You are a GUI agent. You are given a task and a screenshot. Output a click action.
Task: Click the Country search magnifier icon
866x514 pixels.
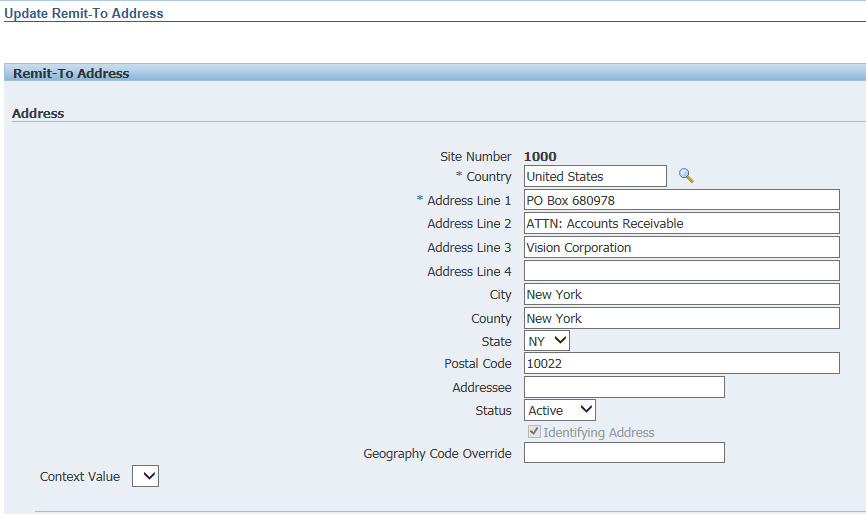point(686,176)
